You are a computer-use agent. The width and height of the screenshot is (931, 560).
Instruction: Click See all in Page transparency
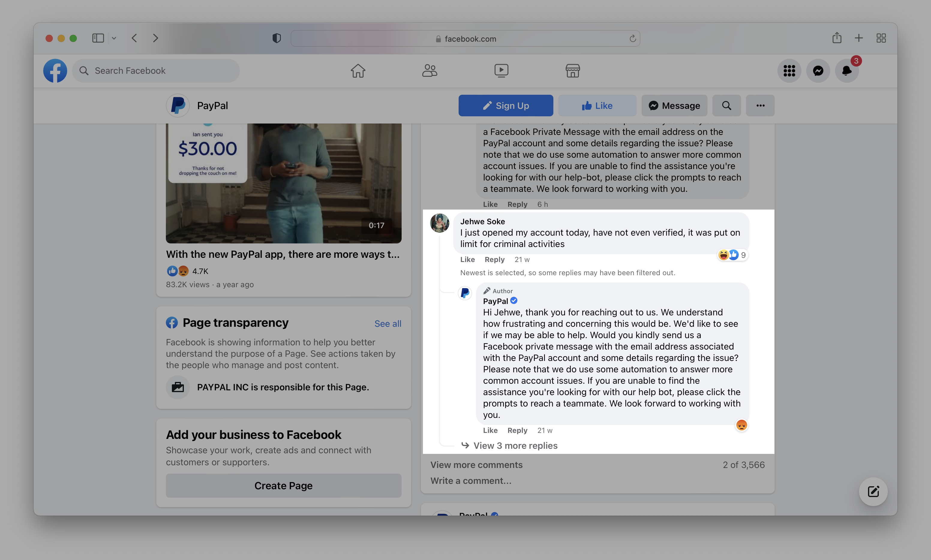pyautogui.click(x=388, y=323)
